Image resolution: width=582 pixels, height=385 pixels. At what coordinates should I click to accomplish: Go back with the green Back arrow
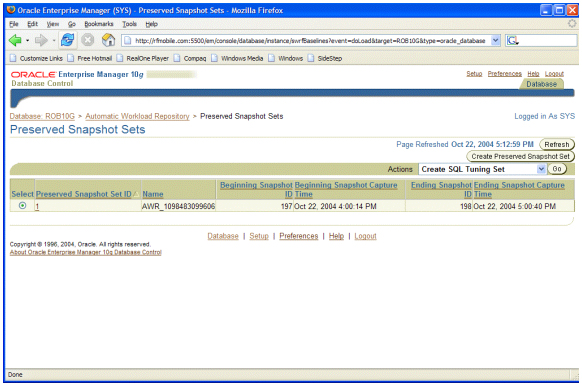(15, 40)
